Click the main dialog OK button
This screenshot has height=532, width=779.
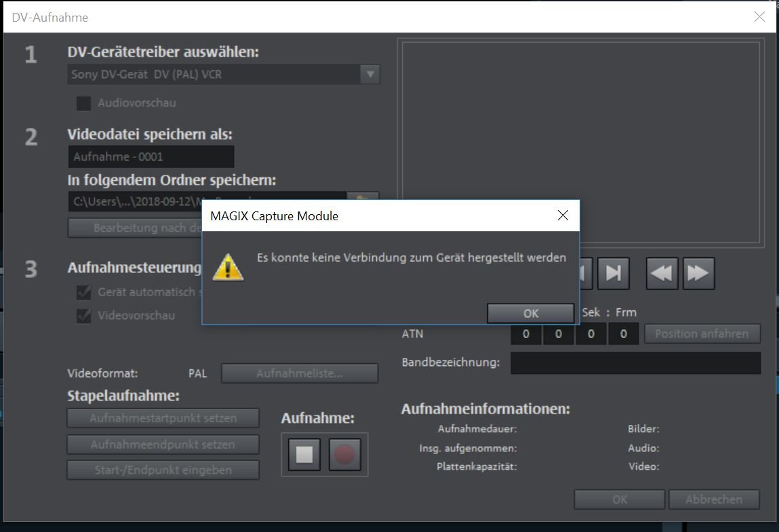click(x=620, y=499)
